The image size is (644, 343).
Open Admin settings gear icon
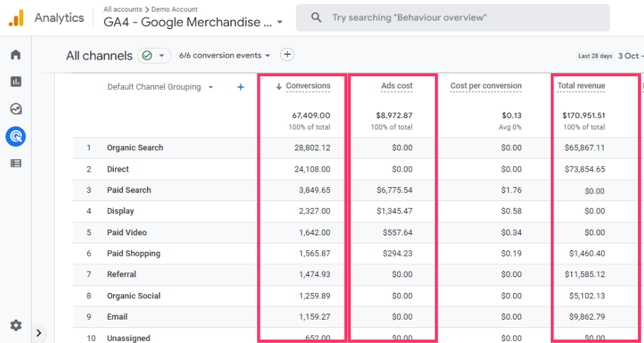point(15,325)
